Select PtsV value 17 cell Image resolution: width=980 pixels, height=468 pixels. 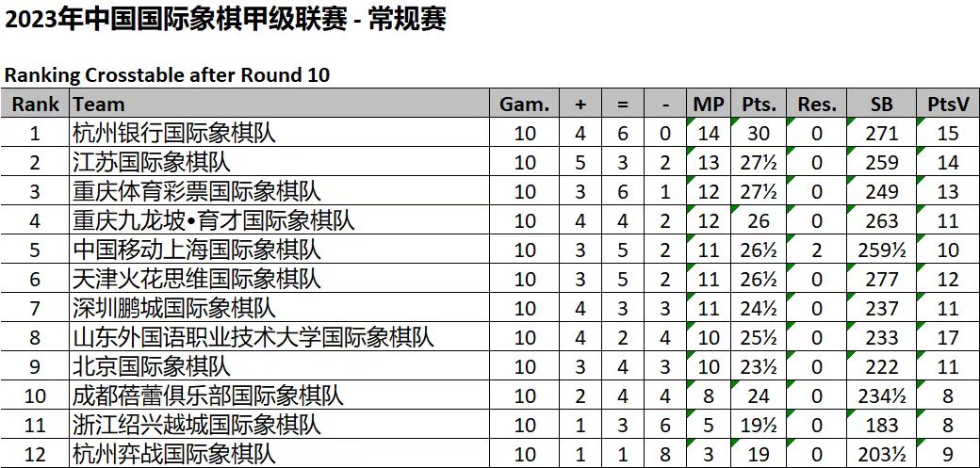[x=948, y=337]
